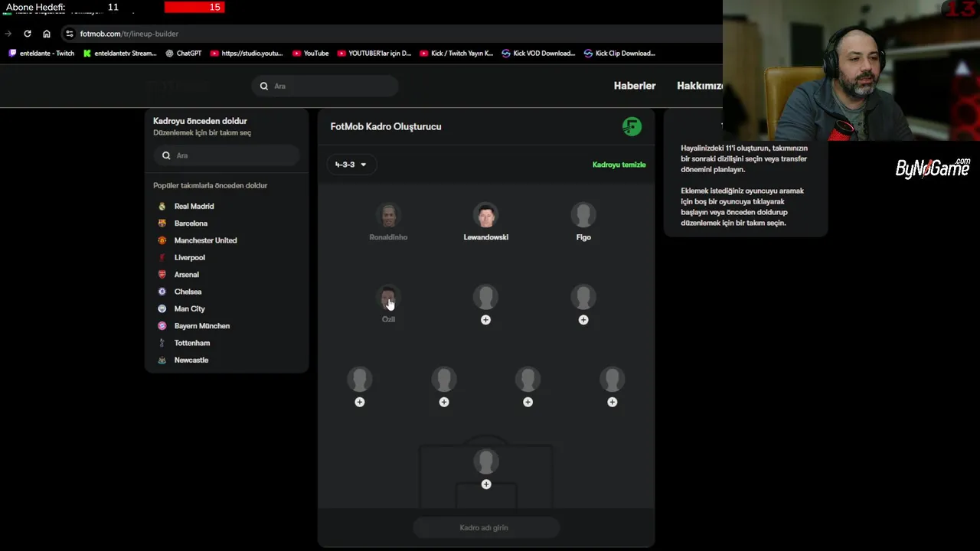This screenshot has height=551, width=980.
Task: Open the enteldante - Twitch bookmark
Action: point(41,54)
